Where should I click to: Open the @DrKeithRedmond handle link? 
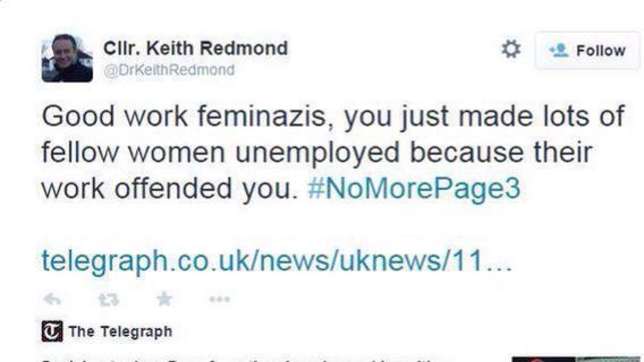(x=169, y=70)
